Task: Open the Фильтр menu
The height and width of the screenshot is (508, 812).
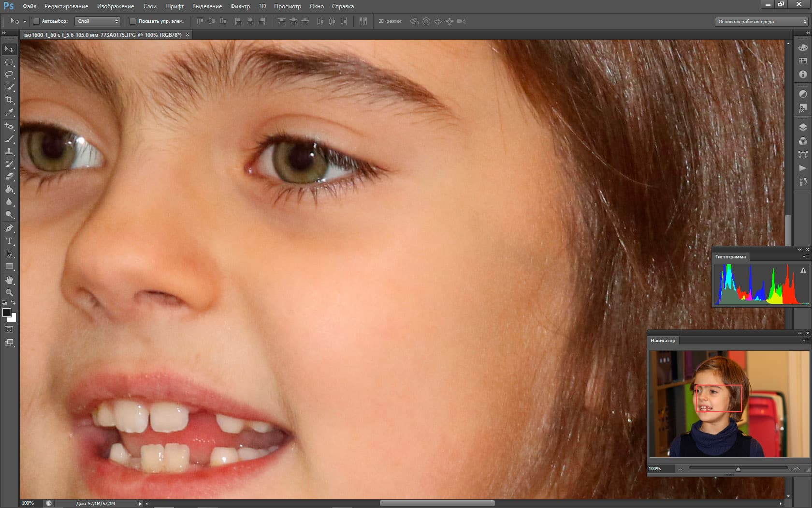Action: [x=240, y=6]
